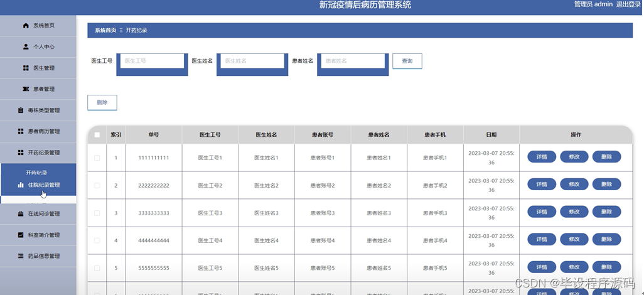Click the 患者姓名 search input field
Viewport: 644px width, 295px height.
click(353, 61)
